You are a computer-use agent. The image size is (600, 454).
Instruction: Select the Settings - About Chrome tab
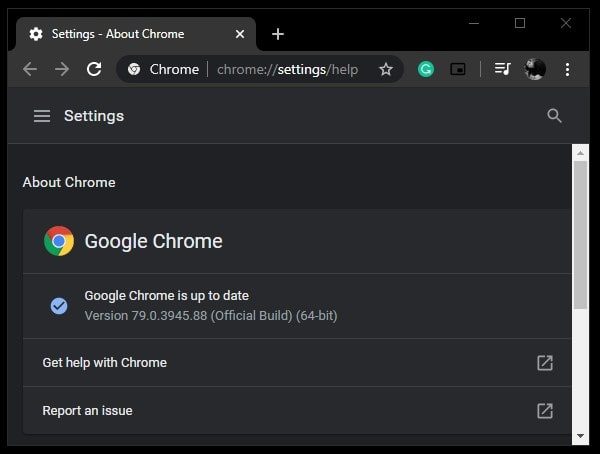118,34
